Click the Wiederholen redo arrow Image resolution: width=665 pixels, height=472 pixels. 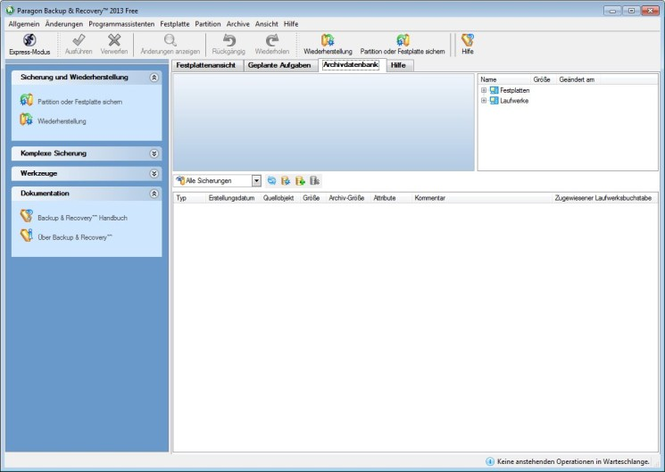[272, 40]
